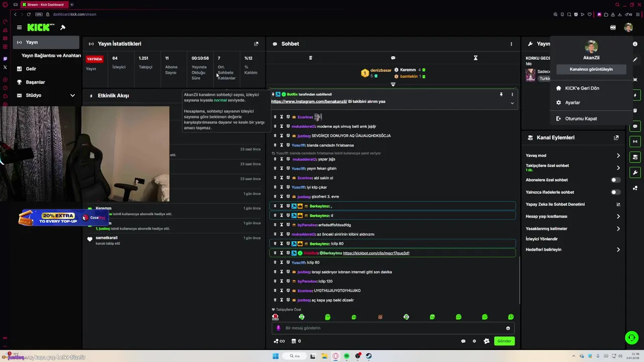644x362 pixels.
Task: Reload the page with the browser refresh button
Action: (29, 14)
